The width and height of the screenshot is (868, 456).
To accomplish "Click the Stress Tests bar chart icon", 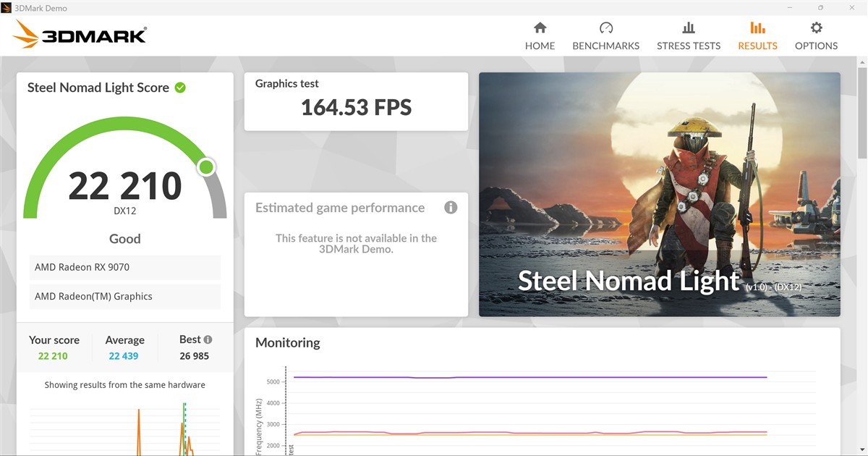I will [x=688, y=28].
